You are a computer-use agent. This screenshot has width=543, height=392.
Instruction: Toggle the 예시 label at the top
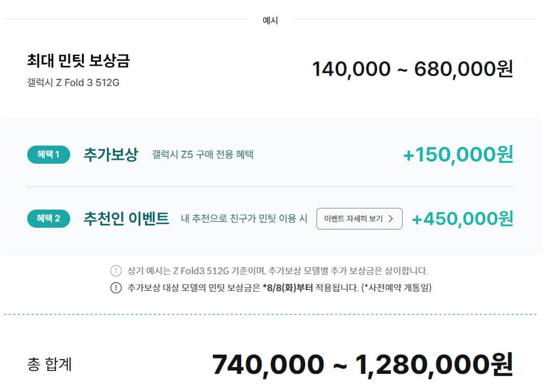coord(271,20)
